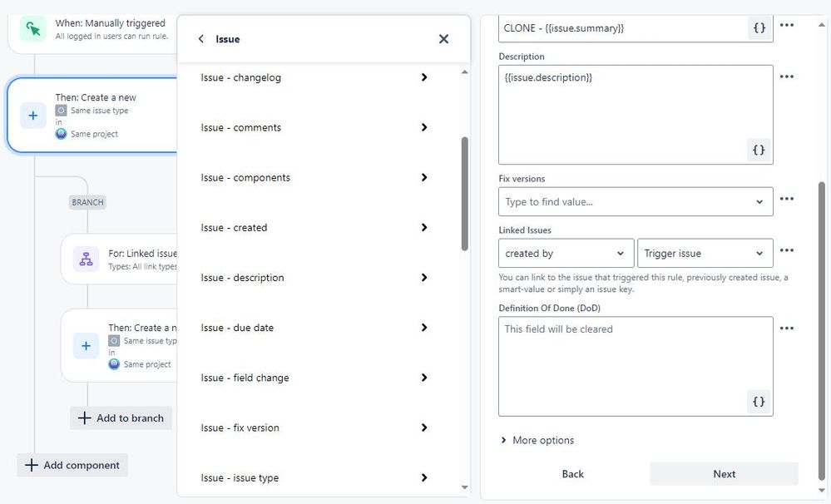831x504 pixels.
Task: Click the right form panel scrollbar
Action: [822, 331]
